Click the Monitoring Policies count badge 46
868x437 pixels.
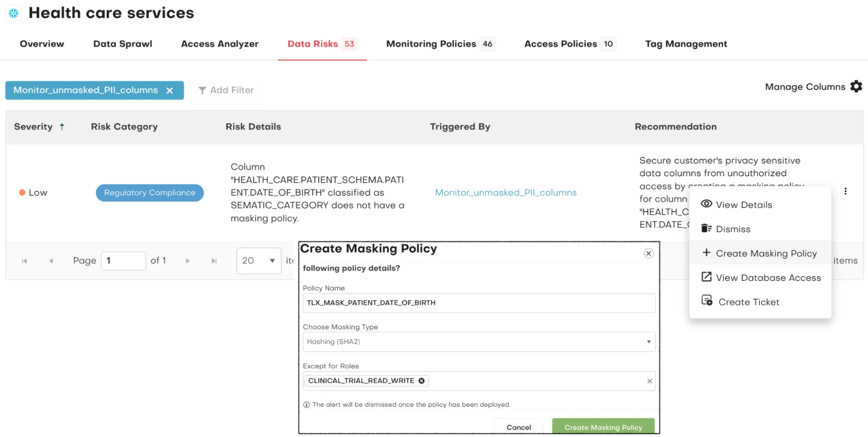coord(487,44)
